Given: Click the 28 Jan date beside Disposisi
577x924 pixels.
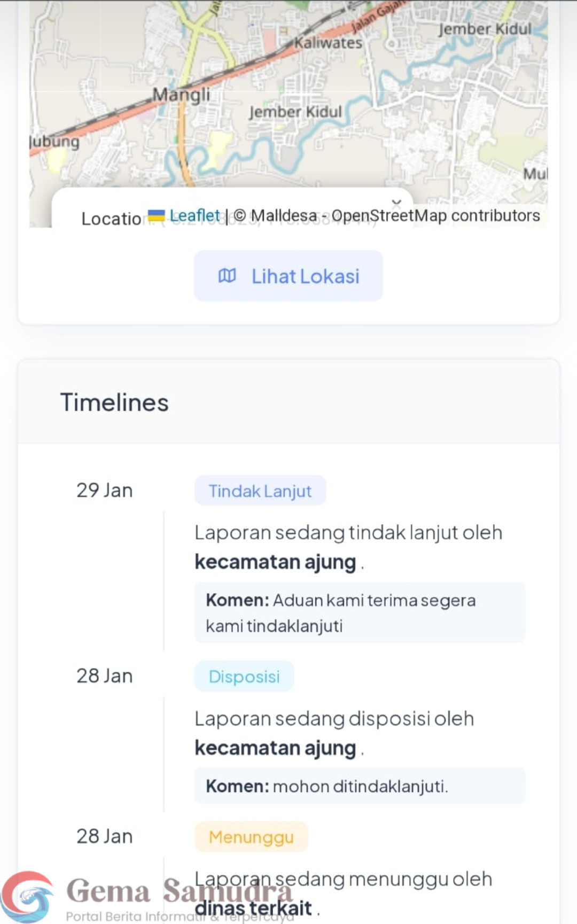Looking at the screenshot, I should 104,676.
